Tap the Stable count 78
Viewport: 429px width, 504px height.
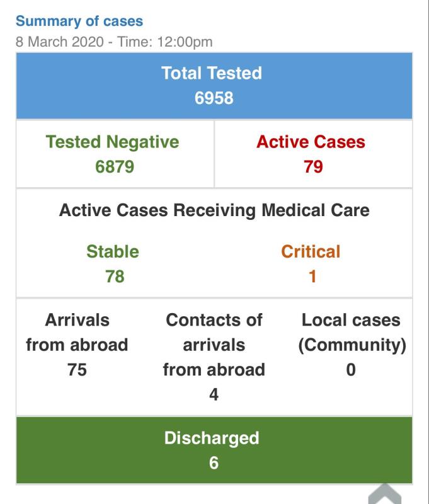coord(115,277)
